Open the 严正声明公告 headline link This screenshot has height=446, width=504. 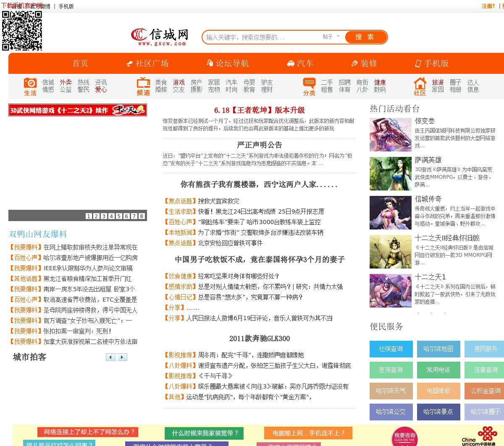tap(259, 145)
